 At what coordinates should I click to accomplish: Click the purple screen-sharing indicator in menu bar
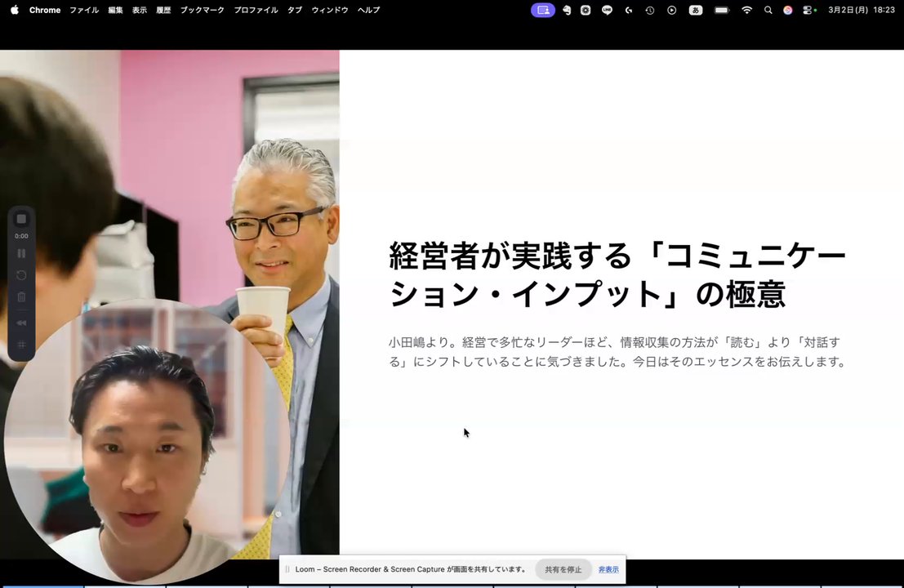pyautogui.click(x=542, y=10)
